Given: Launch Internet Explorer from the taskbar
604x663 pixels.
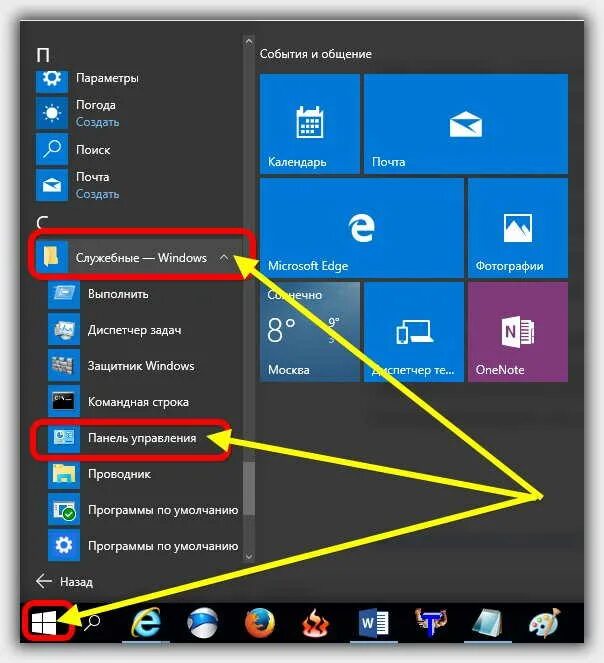Looking at the screenshot, I should 146,622.
